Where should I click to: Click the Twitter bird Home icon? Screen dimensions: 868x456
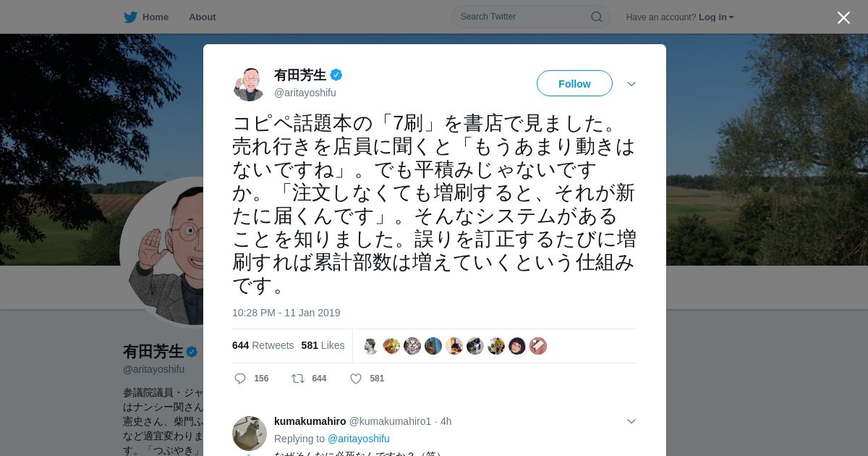130,17
